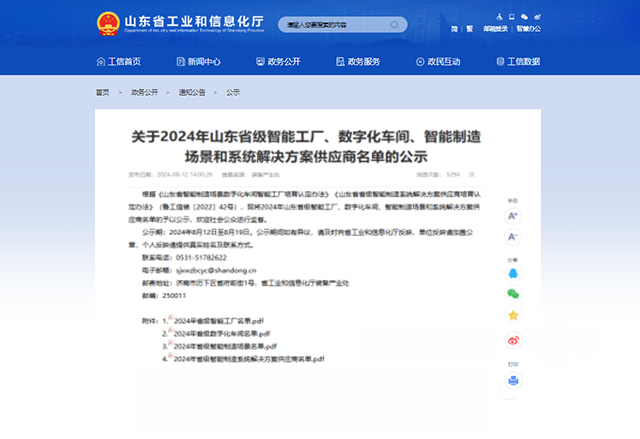Open the accessibility (wheelchair) icon in header
The image size is (640, 439).
pyautogui.click(x=500, y=17)
